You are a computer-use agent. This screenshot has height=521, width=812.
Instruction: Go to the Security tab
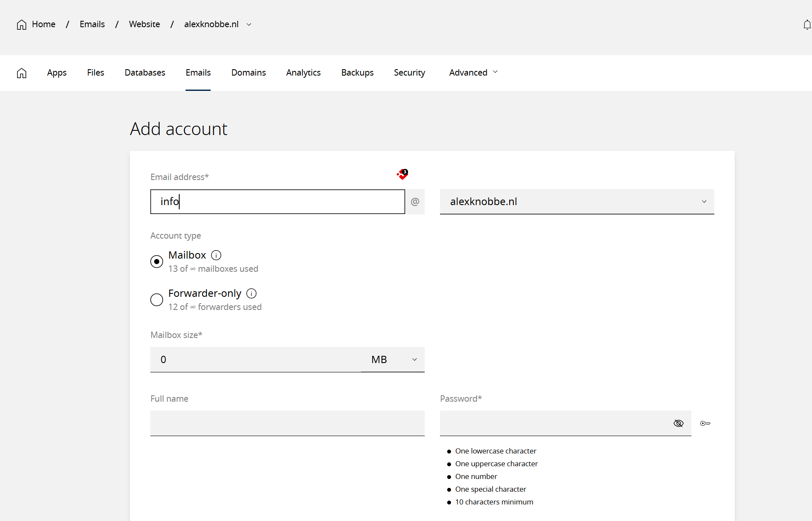409,73
